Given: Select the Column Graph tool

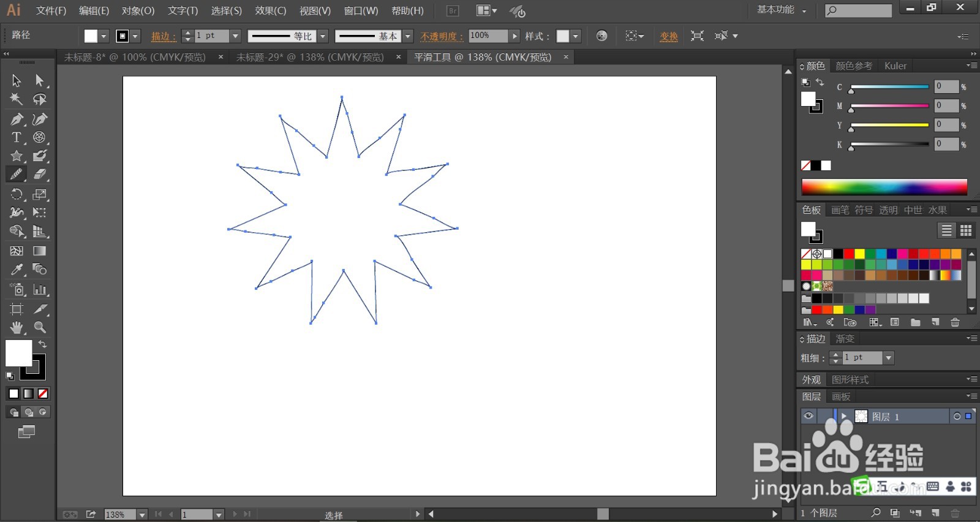Looking at the screenshot, I should pyautogui.click(x=39, y=289).
